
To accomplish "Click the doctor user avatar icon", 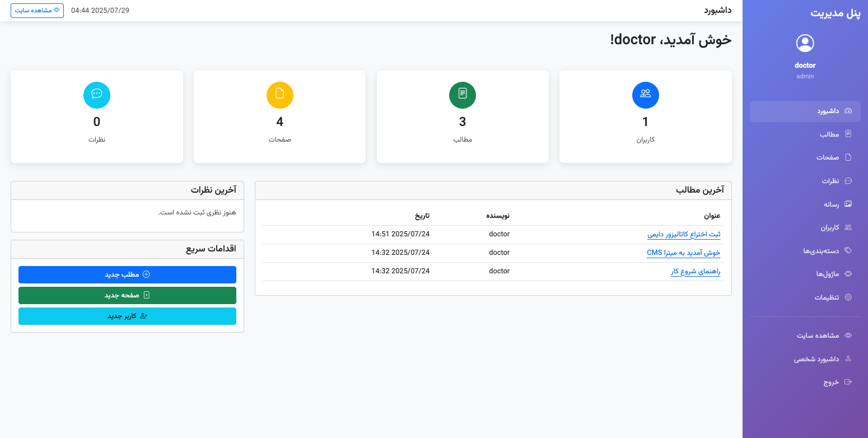I will [x=805, y=43].
